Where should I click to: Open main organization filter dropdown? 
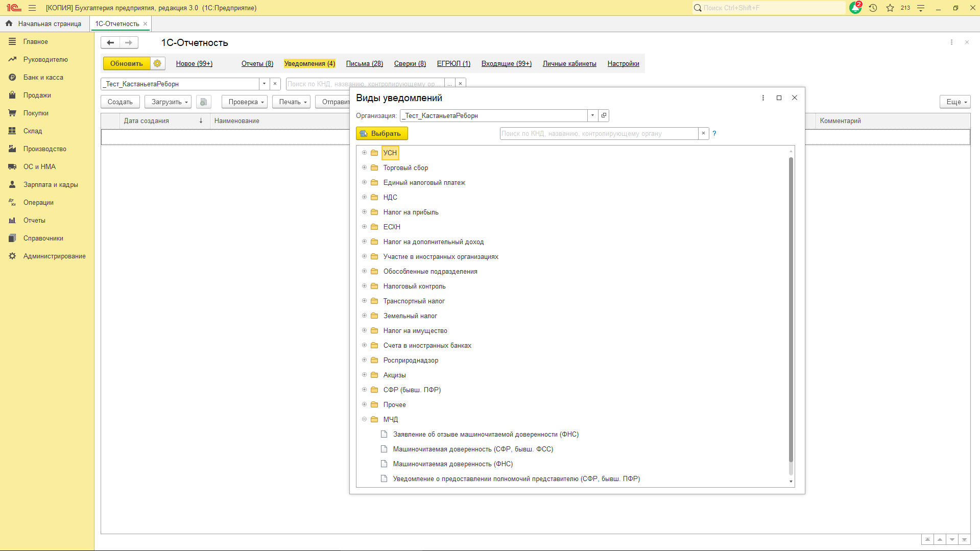point(264,84)
